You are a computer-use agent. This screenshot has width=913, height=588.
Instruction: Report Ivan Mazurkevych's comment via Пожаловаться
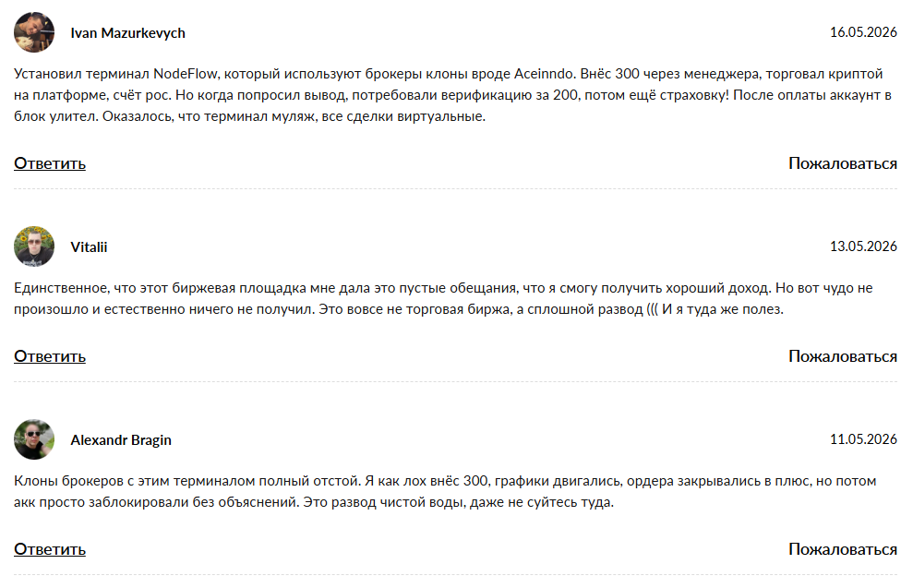point(843,163)
